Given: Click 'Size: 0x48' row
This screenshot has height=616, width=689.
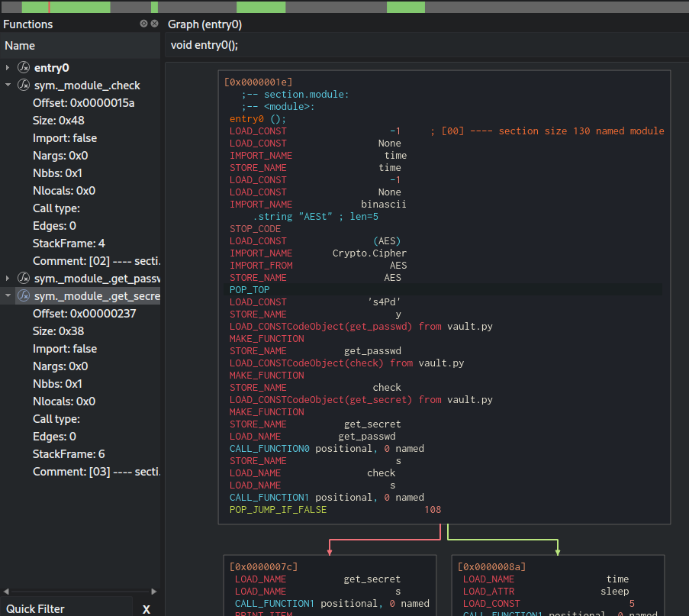Looking at the screenshot, I should coord(59,120).
